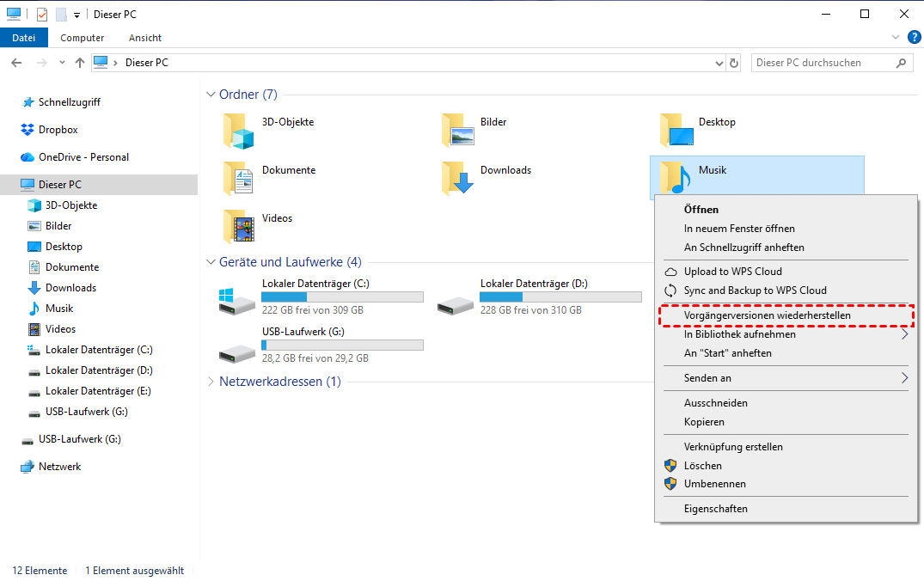Image resolution: width=924 pixels, height=581 pixels.
Task: Navigate up one folder level arrow
Action: 80,63
